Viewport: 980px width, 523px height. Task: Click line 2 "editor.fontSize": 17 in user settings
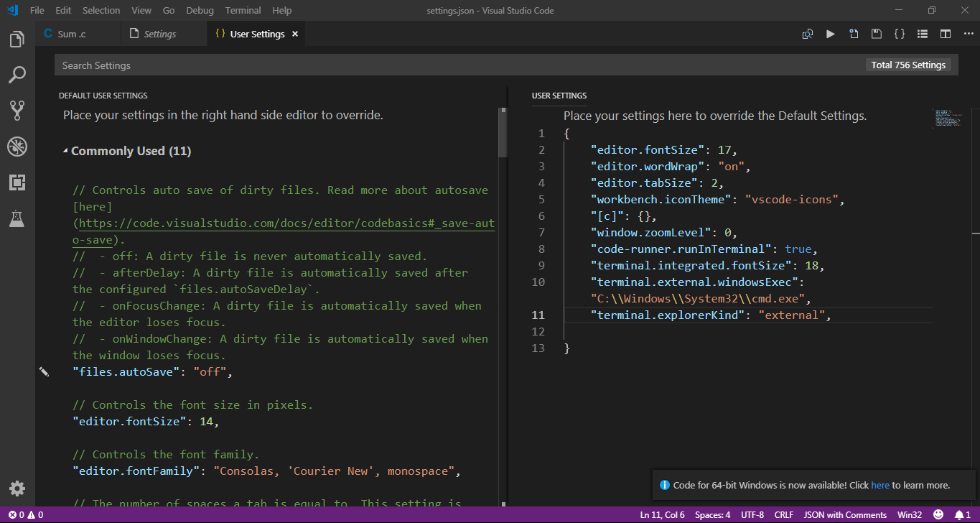663,149
